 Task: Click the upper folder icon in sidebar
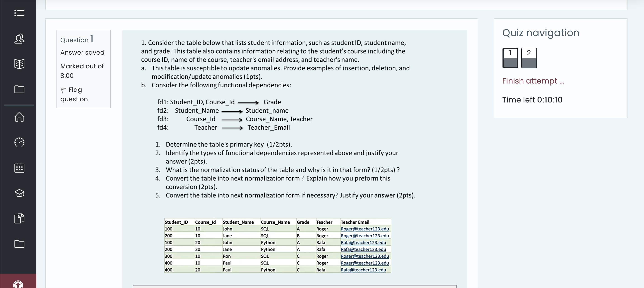pos(19,89)
